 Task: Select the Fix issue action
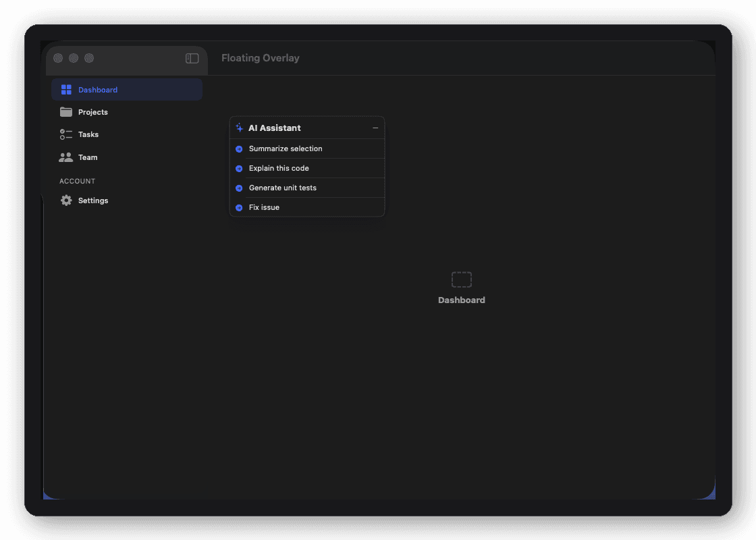307,207
